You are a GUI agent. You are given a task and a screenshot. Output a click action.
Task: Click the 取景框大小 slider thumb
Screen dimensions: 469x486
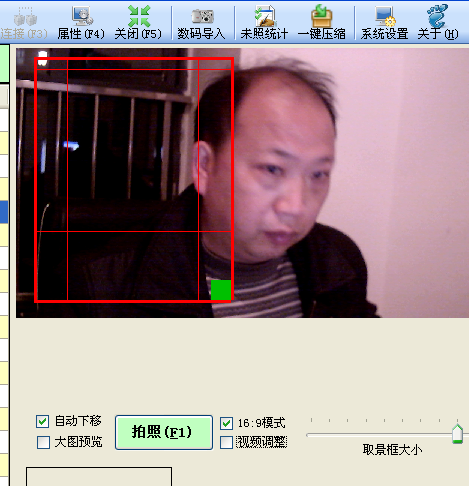pos(458,434)
